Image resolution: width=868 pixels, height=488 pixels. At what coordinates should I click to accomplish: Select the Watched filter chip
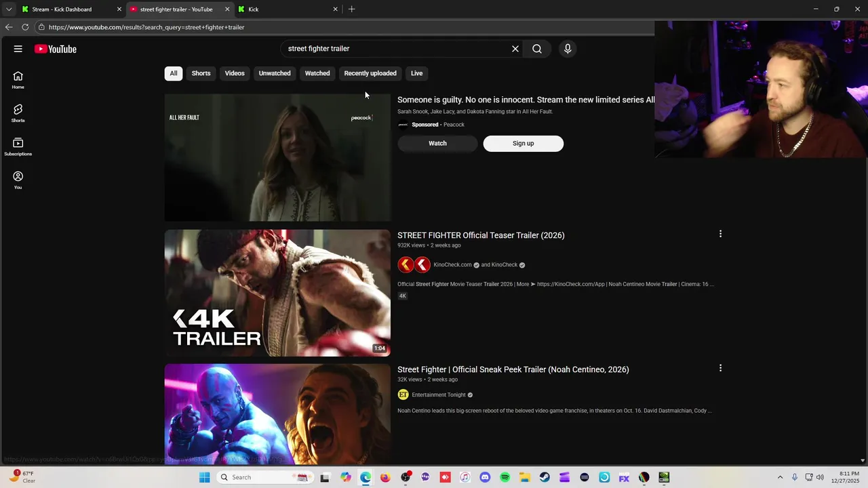317,73
